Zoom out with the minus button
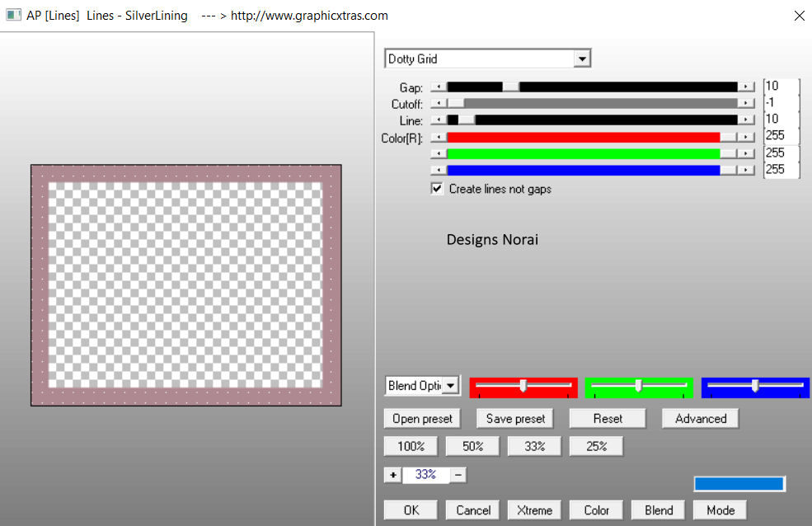 458,475
